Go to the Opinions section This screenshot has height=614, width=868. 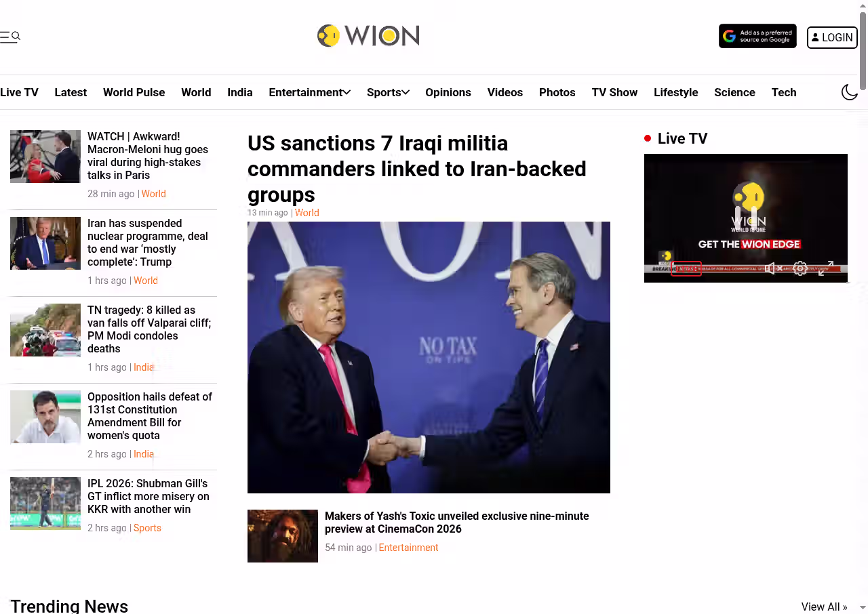point(448,92)
